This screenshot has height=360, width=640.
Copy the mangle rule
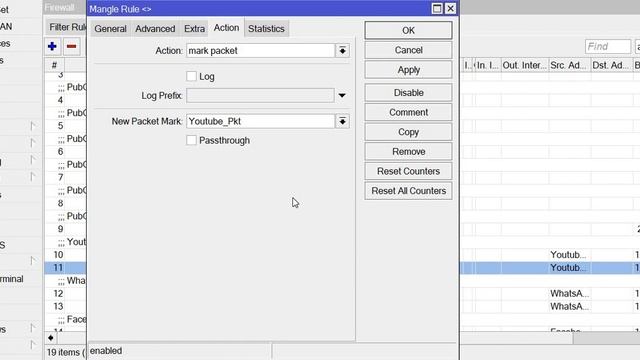pos(408,132)
